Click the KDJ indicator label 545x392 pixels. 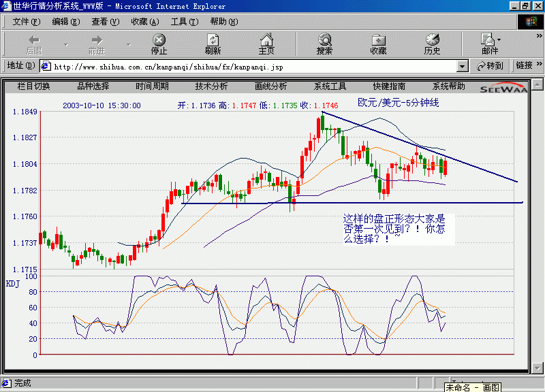pyautogui.click(x=13, y=284)
